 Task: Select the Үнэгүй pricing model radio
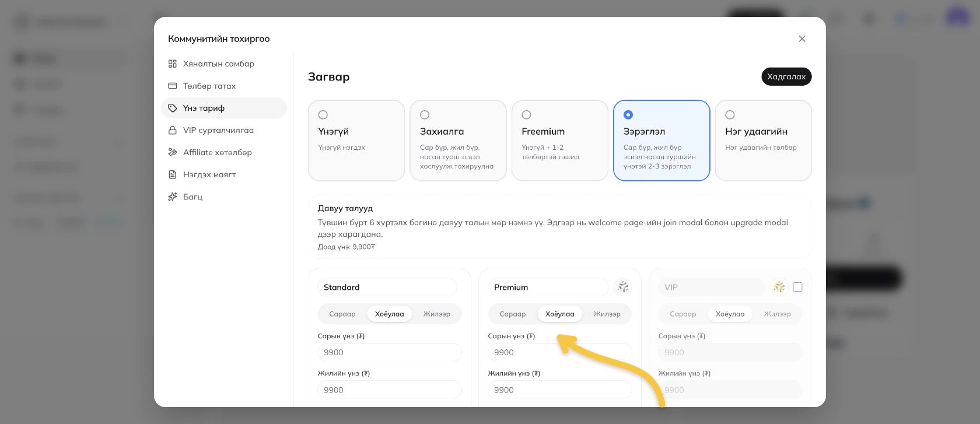[x=323, y=115]
